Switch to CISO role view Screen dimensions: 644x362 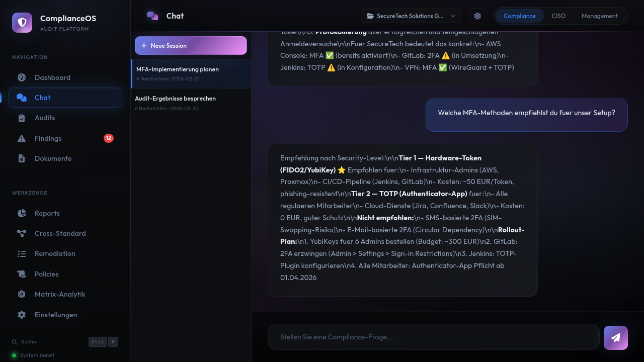558,16
